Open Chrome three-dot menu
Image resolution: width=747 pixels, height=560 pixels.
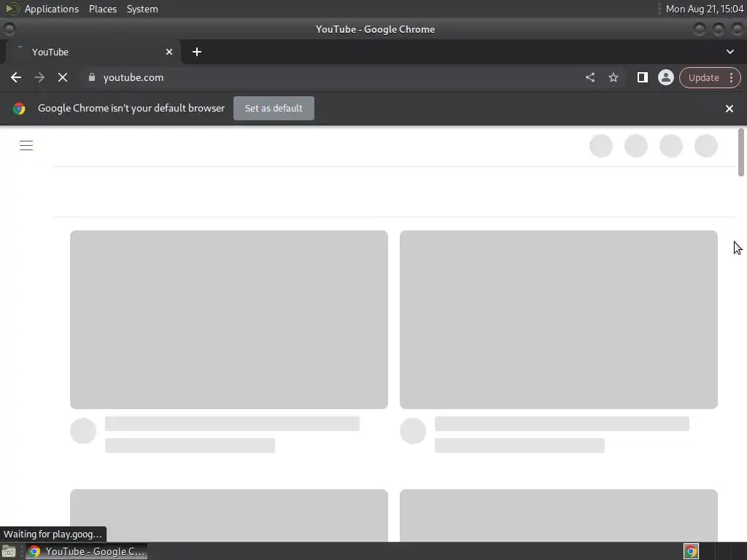click(x=731, y=77)
